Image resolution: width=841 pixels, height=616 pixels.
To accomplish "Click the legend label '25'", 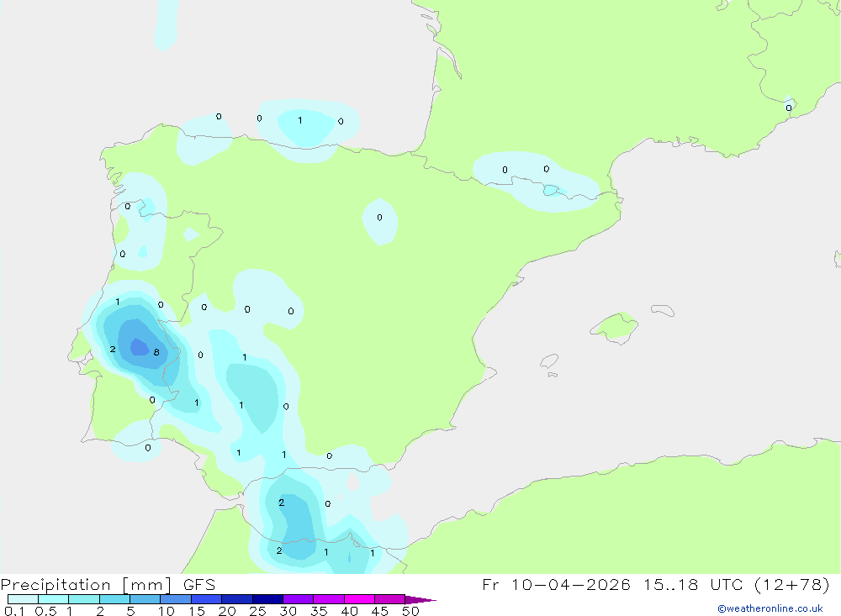I will pos(258,611).
